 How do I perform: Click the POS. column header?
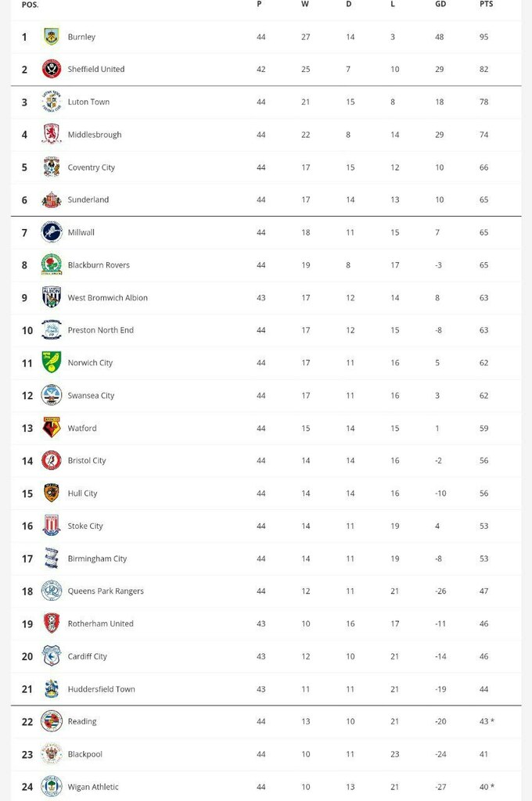tap(30, 5)
